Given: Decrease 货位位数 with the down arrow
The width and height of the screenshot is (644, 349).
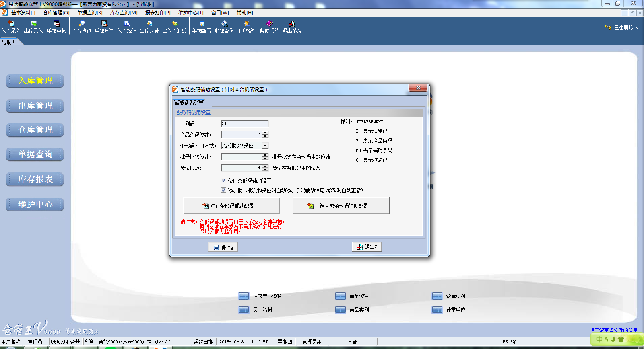Looking at the screenshot, I should pyautogui.click(x=265, y=170).
